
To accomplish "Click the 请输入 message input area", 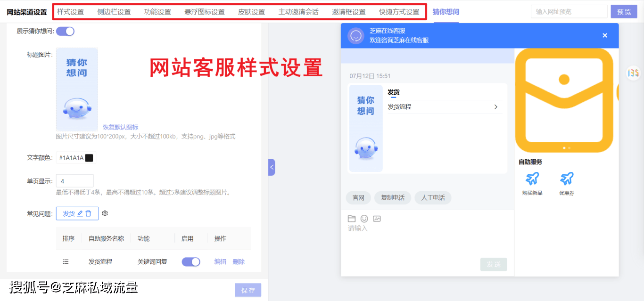I will pos(427,240).
